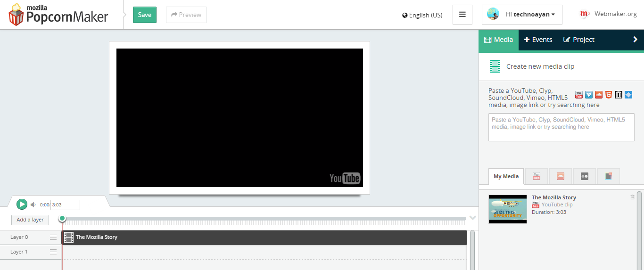Click the media list scrollbar

point(639,230)
